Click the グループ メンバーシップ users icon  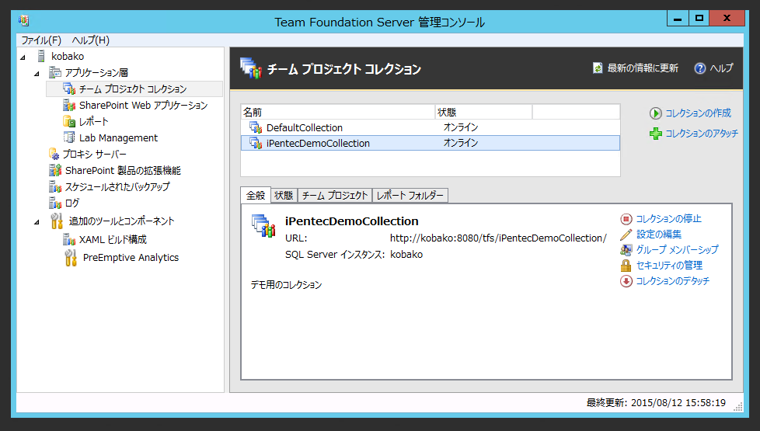point(626,250)
